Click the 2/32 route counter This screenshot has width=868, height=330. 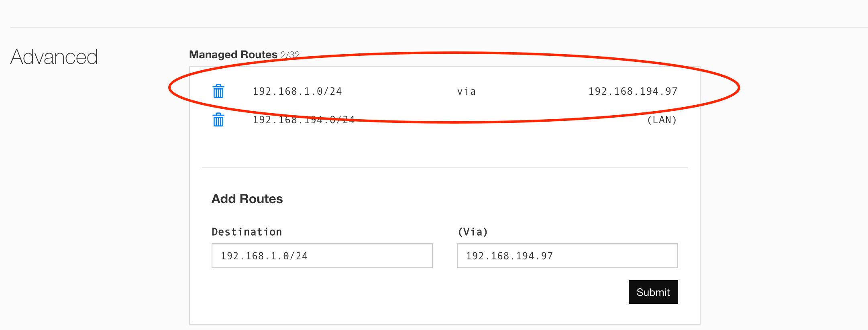290,55
